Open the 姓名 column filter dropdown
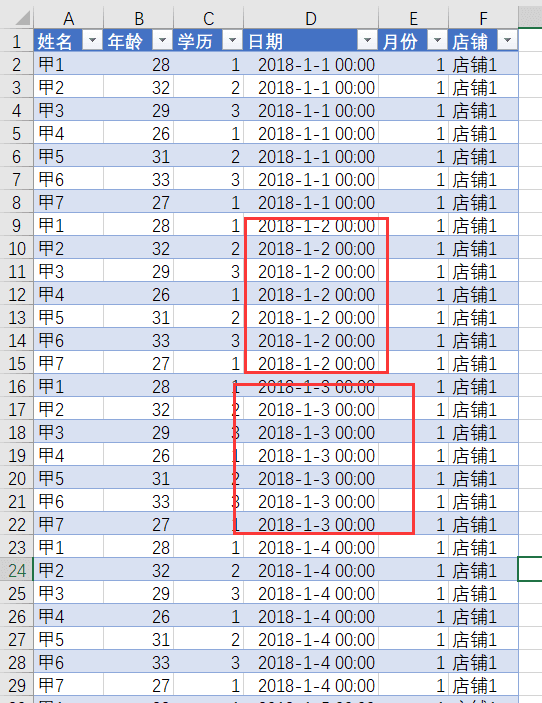 pos(92,41)
